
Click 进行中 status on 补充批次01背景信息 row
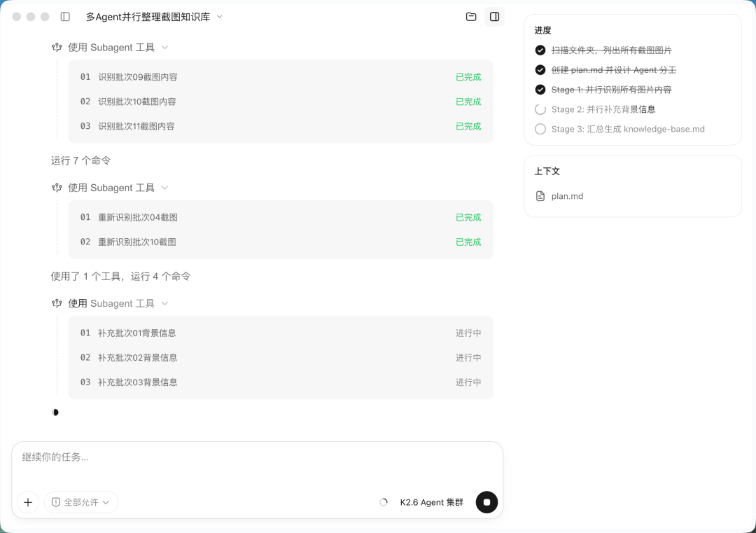(468, 333)
